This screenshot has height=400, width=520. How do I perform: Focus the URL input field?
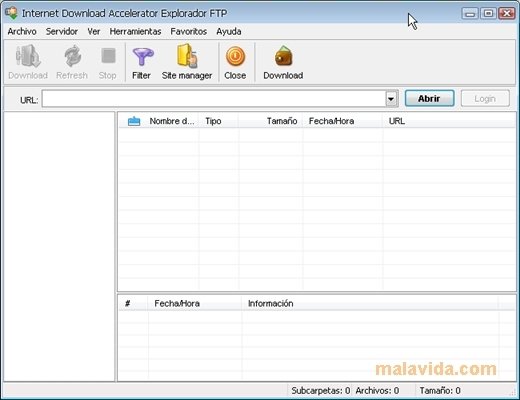214,99
